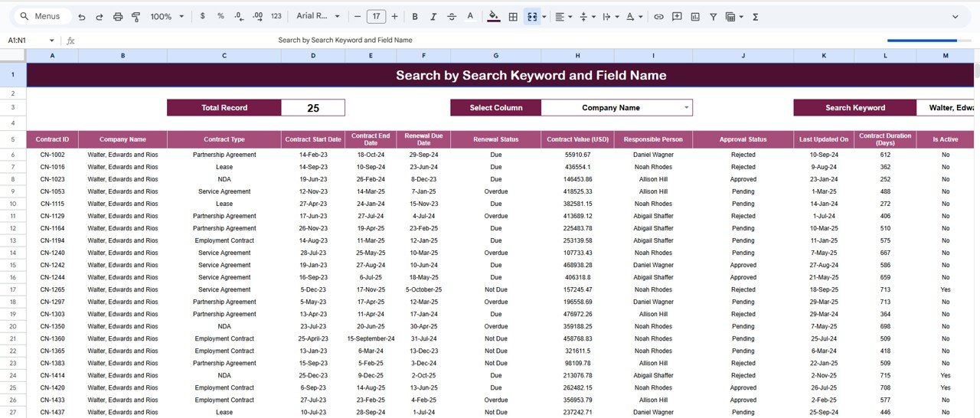The image size is (980, 418).
Task: Click the Search Keyword value cell
Action: [945, 108]
